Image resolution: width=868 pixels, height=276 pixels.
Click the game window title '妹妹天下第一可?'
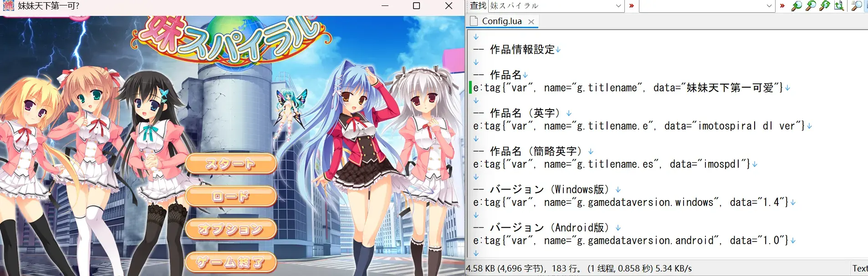pyautogui.click(x=49, y=6)
